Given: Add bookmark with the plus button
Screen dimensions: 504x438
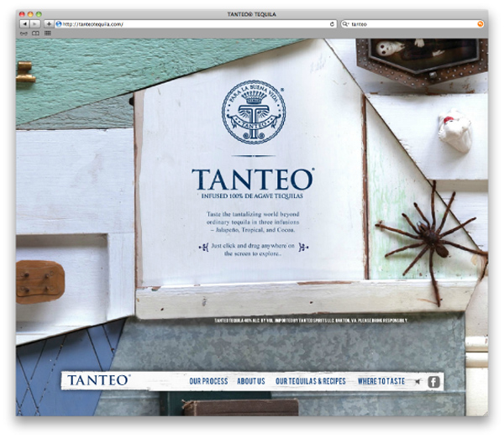Looking at the screenshot, I should [49, 24].
